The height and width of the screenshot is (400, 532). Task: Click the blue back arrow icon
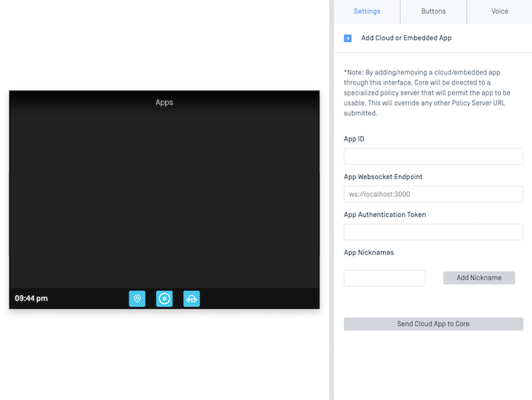[348, 38]
